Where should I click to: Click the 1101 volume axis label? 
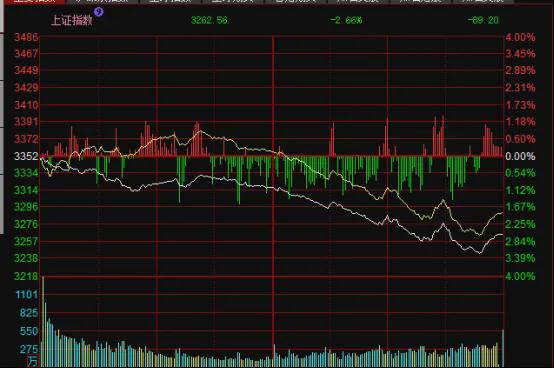(26, 295)
